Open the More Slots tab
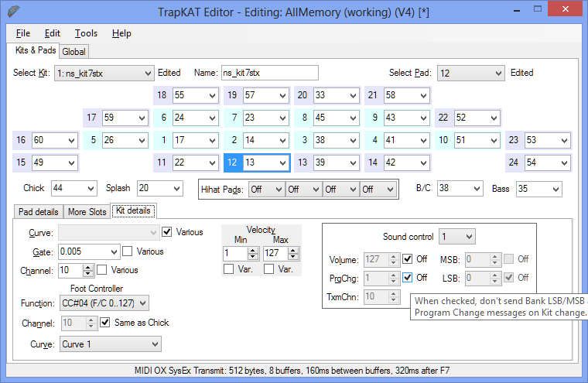Screen dimensions: 588x383 tap(87, 212)
